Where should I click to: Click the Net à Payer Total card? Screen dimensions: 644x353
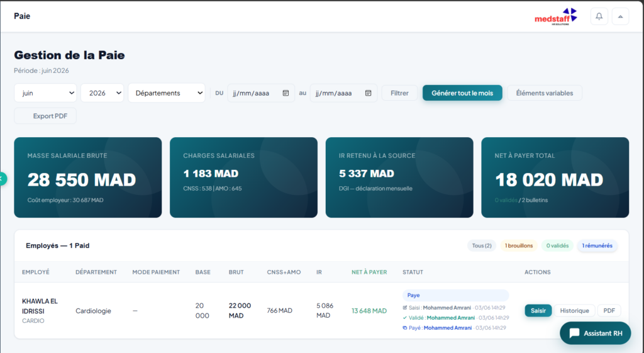(555, 177)
